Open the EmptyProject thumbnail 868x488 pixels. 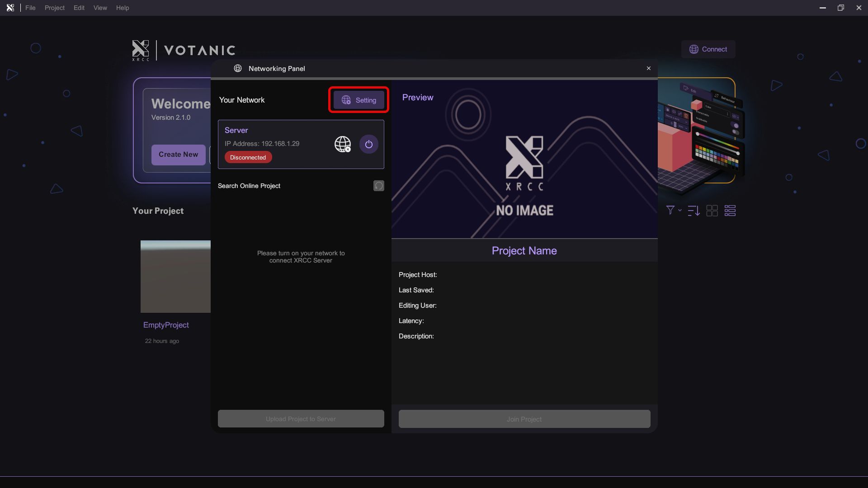click(x=175, y=276)
